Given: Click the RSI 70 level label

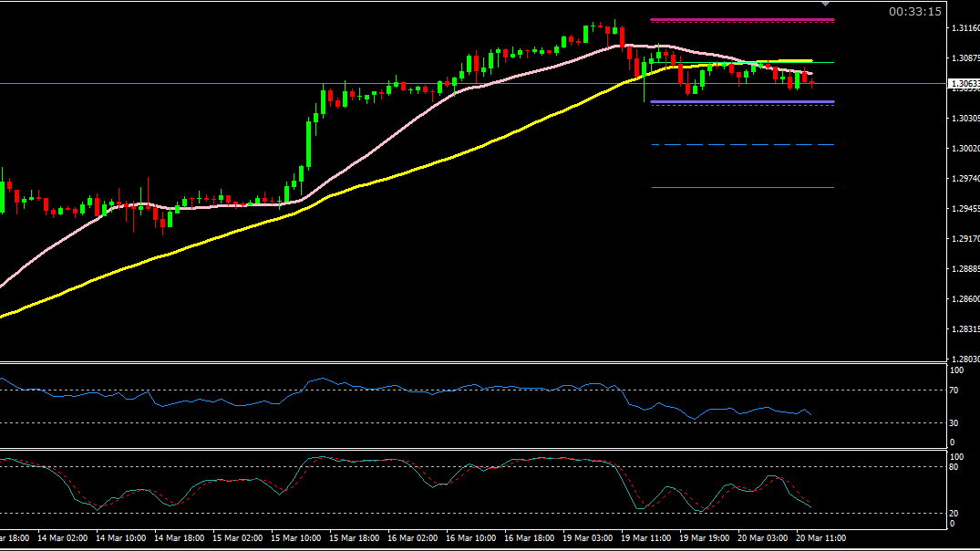Looking at the screenshot, I should (x=956, y=391).
